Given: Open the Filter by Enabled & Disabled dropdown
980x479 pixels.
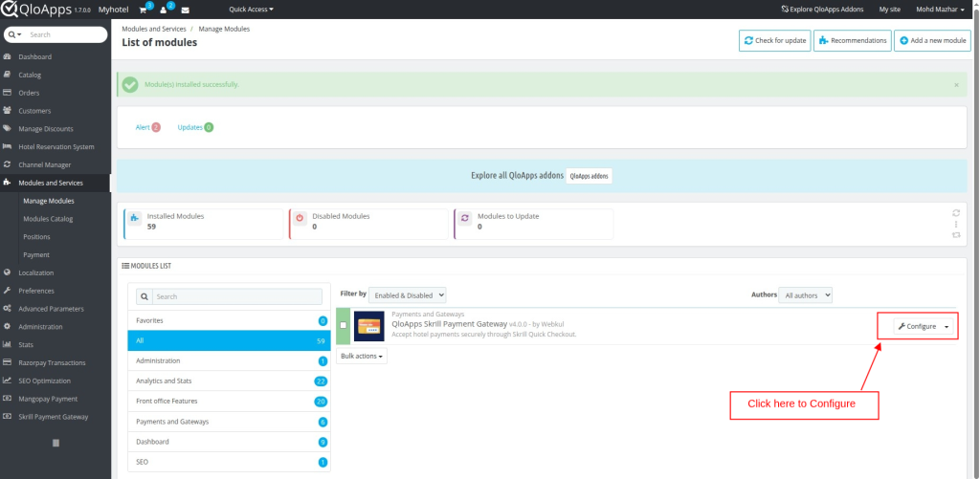Looking at the screenshot, I should coord(407,295).
